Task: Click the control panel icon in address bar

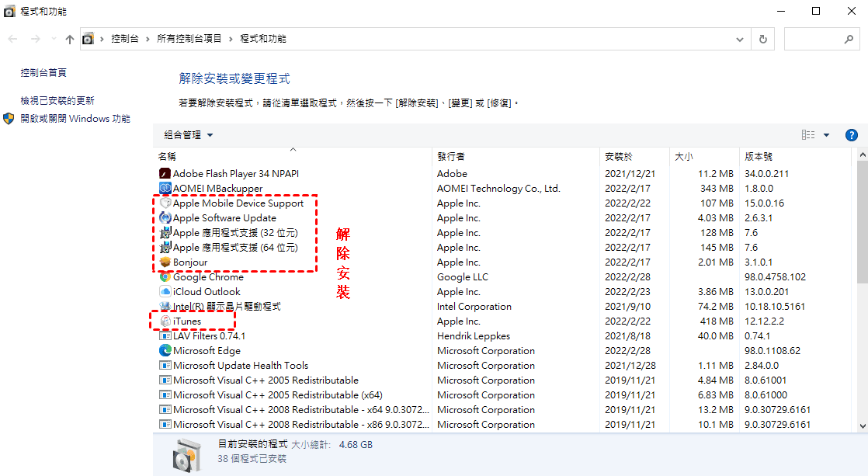Action: tap(88, 39)
